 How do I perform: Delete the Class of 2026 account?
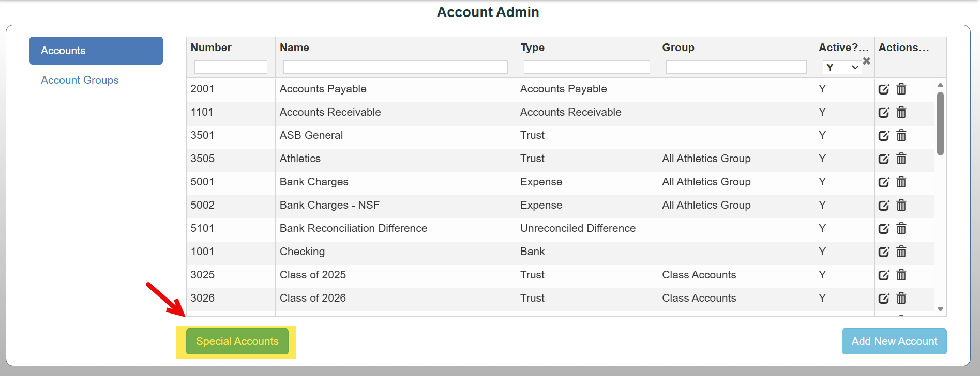901,298
